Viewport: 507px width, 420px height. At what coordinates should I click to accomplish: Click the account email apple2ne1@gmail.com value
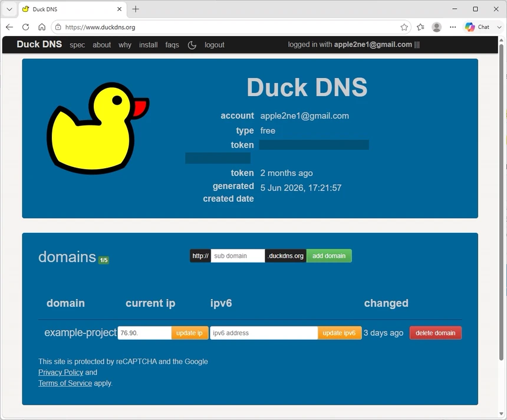305,116
